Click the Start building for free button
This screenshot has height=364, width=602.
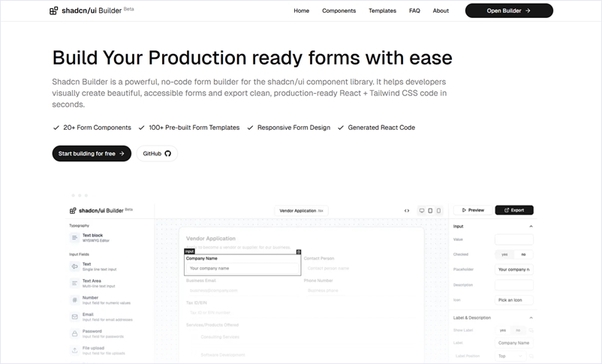pyautogui.click(x=92, y=153)
